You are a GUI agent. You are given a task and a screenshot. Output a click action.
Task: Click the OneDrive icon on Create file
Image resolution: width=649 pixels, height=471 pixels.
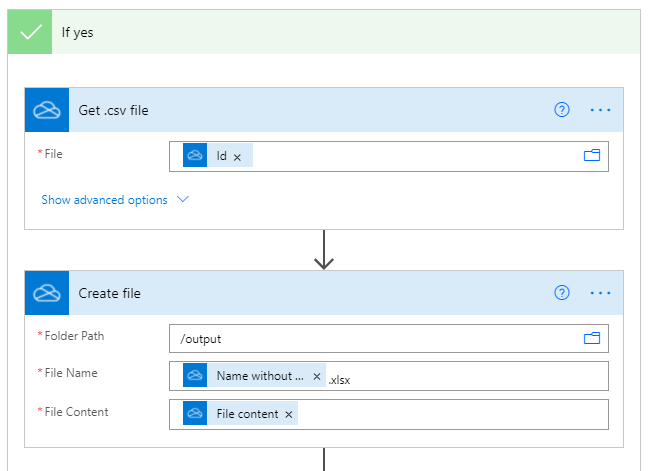click(47, 293)
